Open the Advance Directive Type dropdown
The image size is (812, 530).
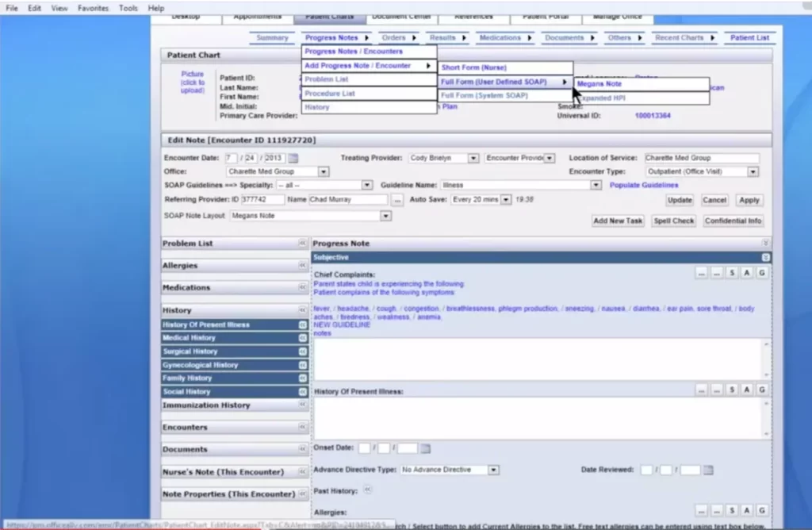[x=493, y=470]
